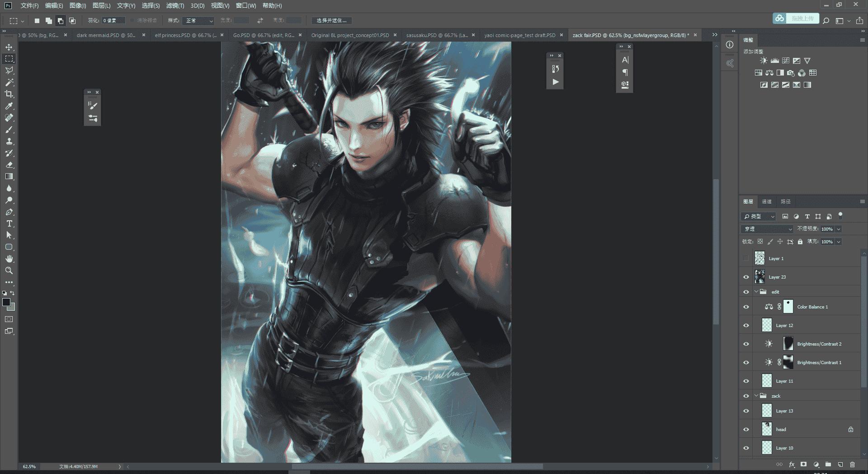Image resolution: width=868 pixels, height=474 pixels.
Task: Add a layer mask at Layers panel bottom
Action: pyautogui.click(x=804, y=464)
